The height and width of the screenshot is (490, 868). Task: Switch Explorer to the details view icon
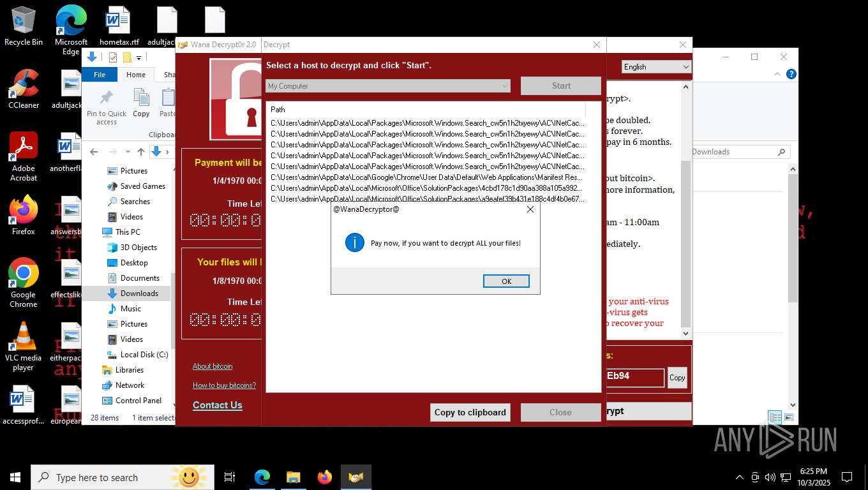click(x=775, y=418)
